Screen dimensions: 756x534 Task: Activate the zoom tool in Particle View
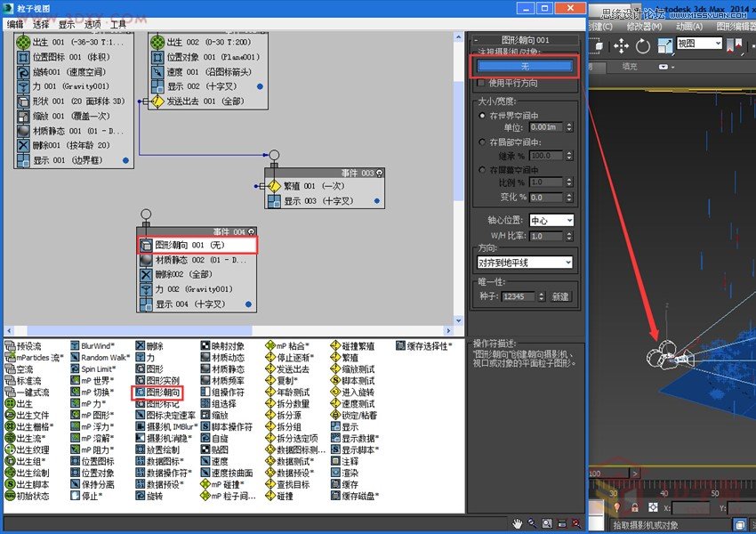pos(532,523)
